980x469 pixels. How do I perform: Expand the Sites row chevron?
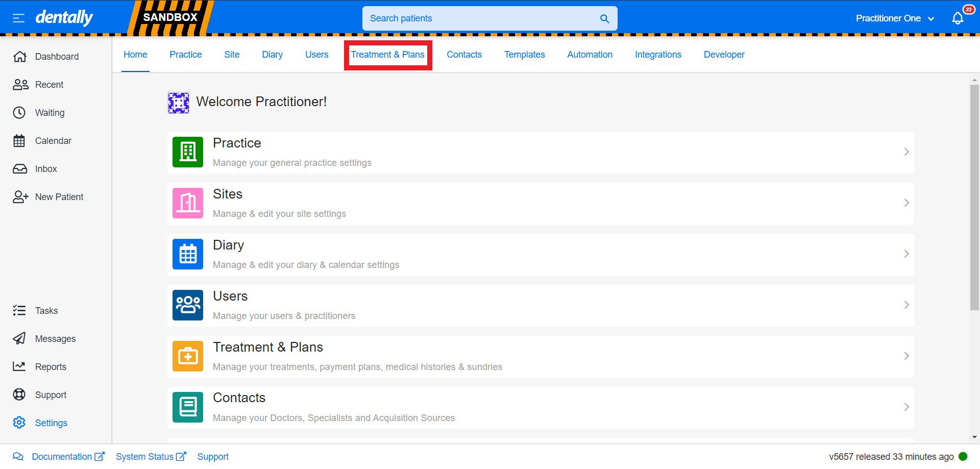point(906,203)
